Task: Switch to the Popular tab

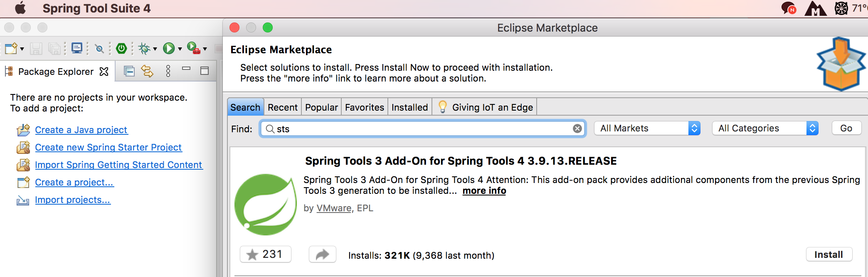Action: click(x=321, y=107)
